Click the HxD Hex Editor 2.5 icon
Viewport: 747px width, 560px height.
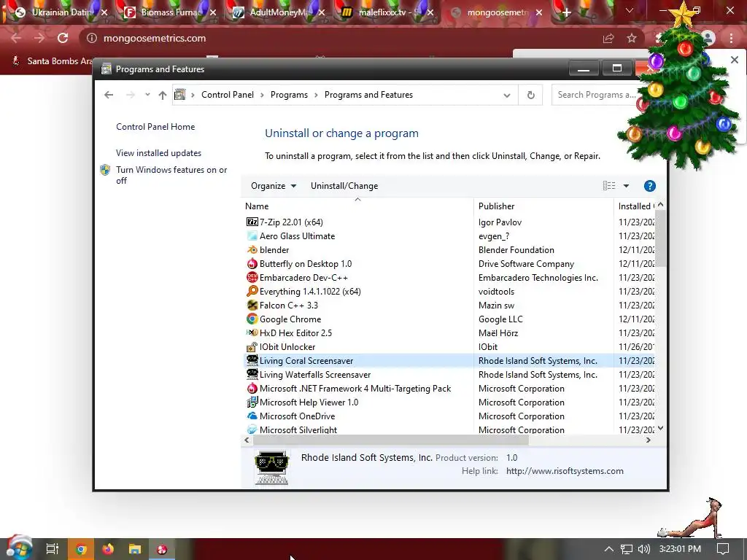(x=252, y=332)
